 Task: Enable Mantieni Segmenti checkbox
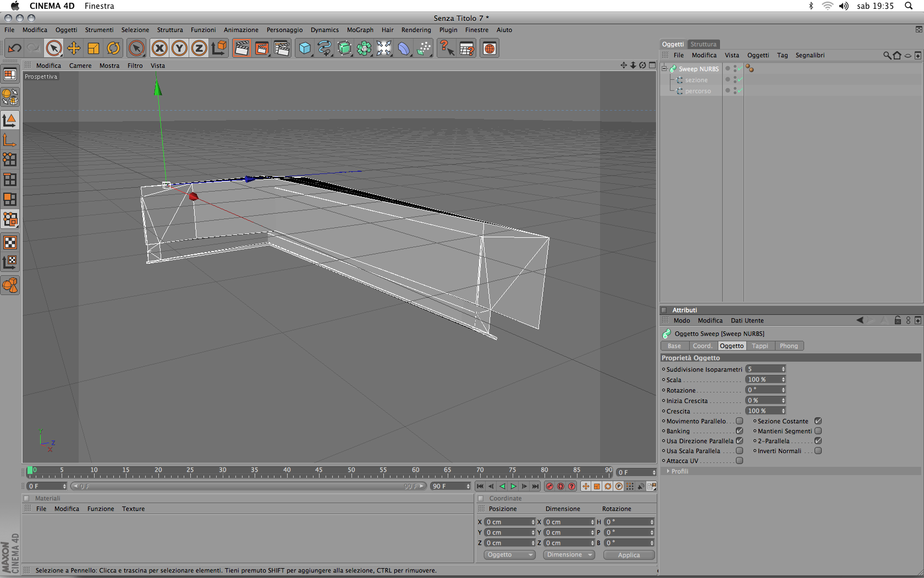click(818, 431)
